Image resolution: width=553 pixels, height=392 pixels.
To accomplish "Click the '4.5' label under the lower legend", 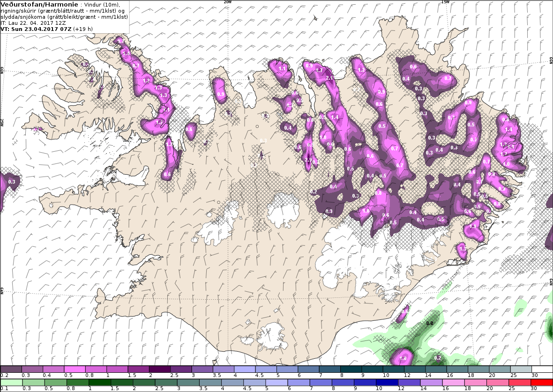I will click(x=247, y=388).
